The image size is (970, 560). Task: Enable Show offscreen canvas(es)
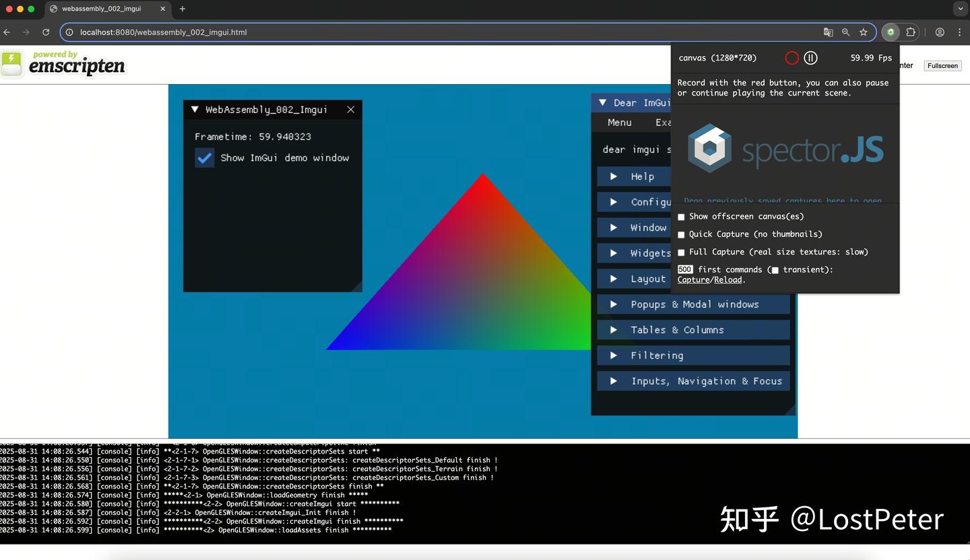pos(681,217)
